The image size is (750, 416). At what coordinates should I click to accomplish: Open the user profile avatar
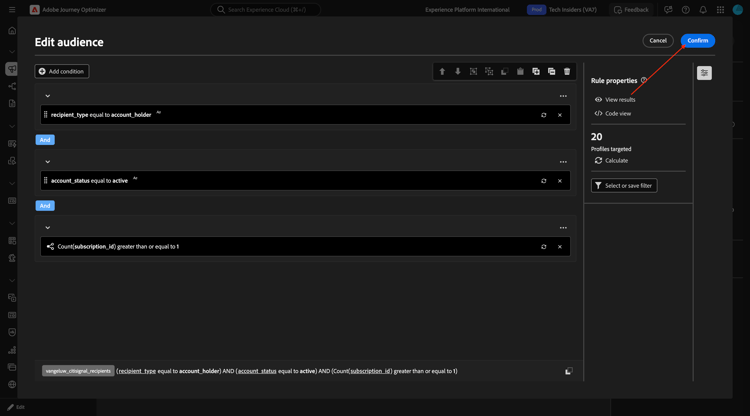coord(738,10)
